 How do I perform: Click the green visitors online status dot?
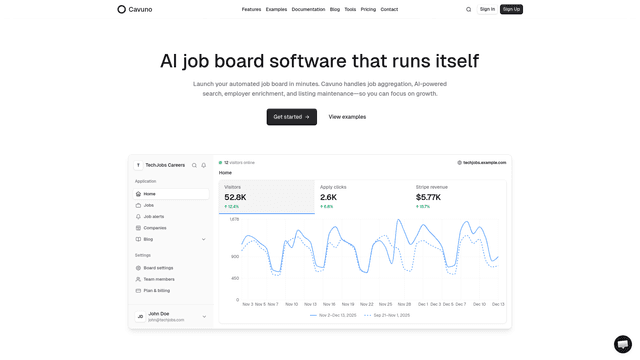[220, 162]
